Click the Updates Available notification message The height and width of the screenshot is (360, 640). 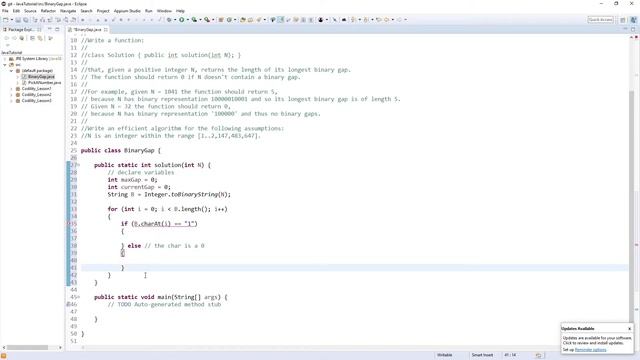pos(597,340)
